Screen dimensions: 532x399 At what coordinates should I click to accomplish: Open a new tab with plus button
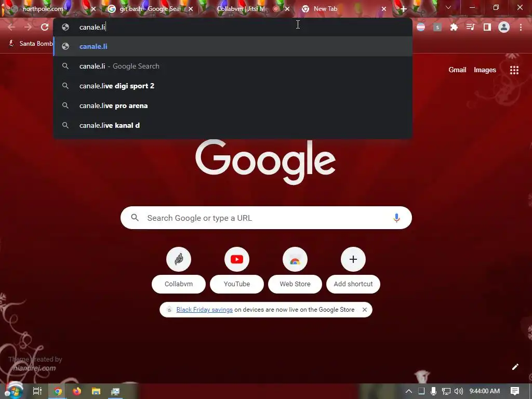pos(403,9)
